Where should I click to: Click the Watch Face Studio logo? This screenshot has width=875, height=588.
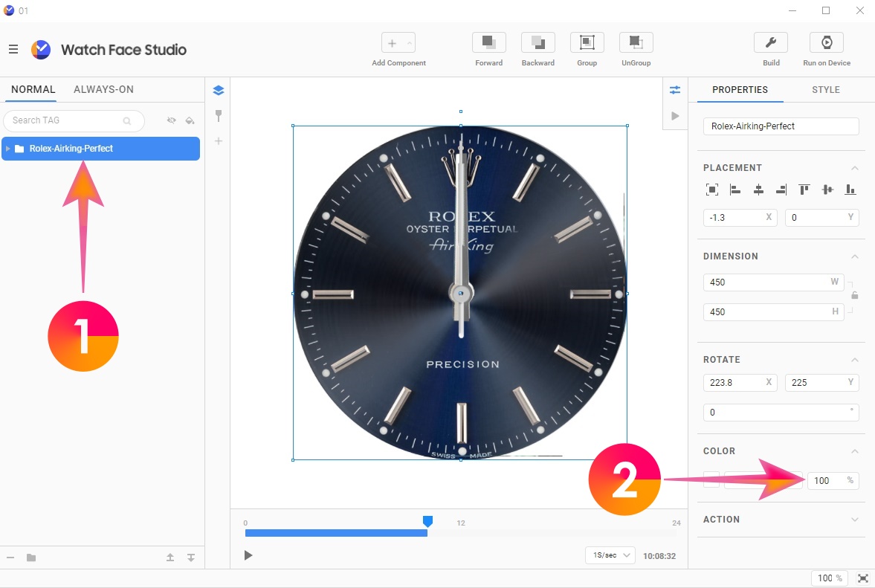41,50
